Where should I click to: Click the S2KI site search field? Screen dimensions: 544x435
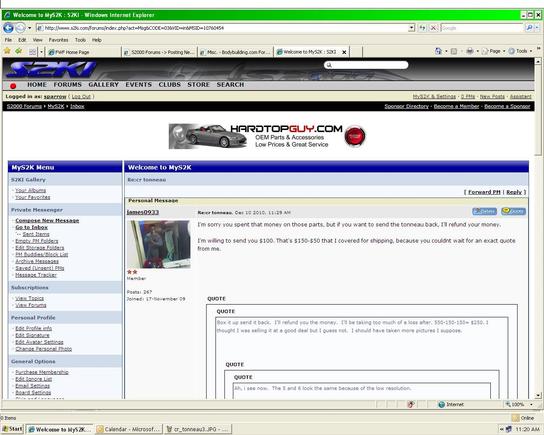[x=366, y=65]
